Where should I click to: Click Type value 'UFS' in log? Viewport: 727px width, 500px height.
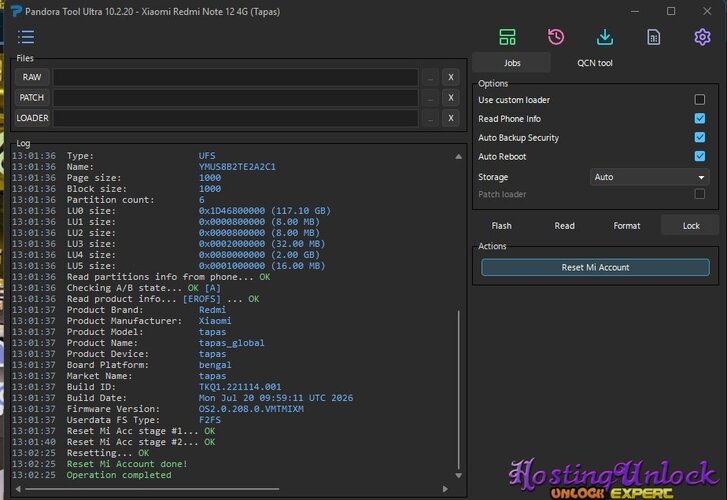[207, 156]
